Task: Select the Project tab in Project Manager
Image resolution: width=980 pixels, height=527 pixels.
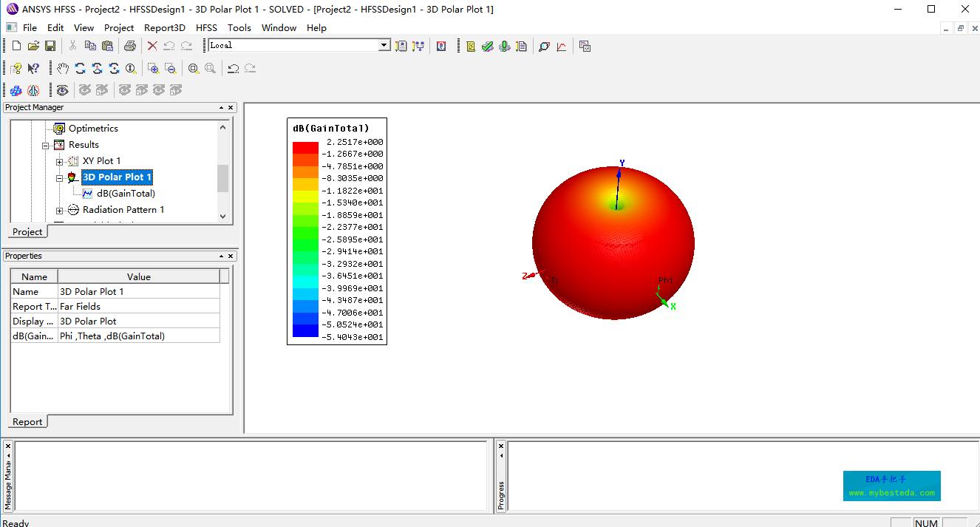Action: click(27, 232)
